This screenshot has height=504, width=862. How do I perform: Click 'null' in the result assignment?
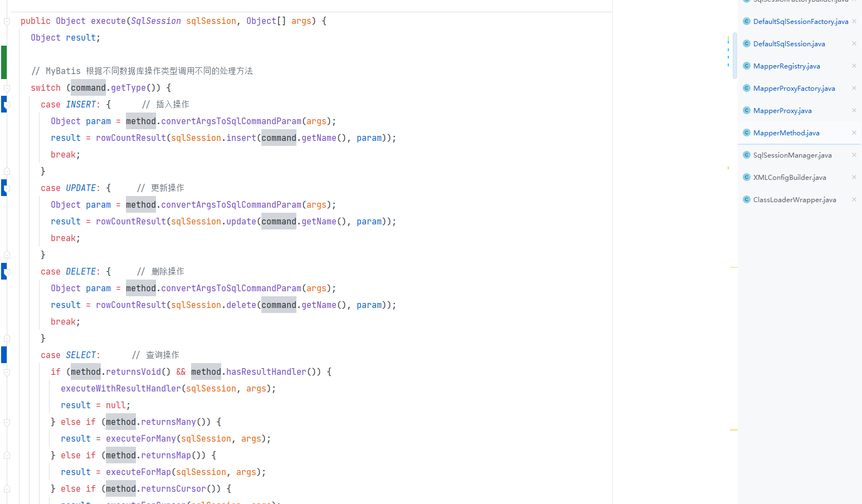tap(116, 405)
